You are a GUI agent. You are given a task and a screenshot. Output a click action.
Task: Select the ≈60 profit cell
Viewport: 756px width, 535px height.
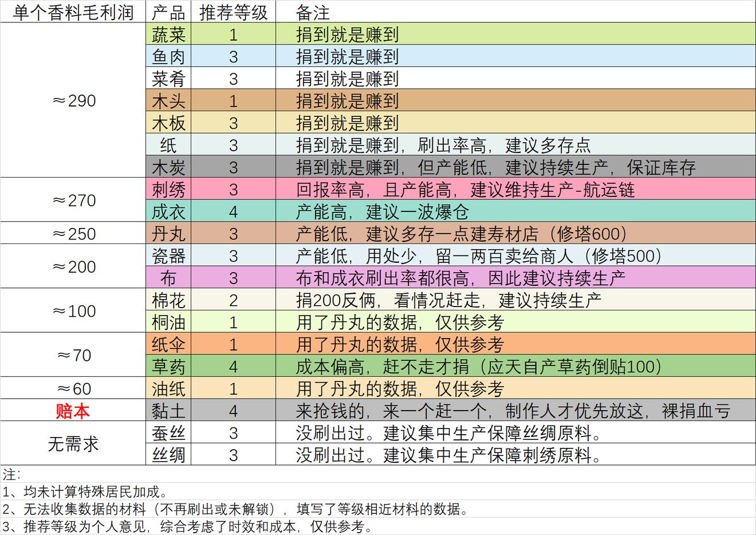[x=73, y=389]
